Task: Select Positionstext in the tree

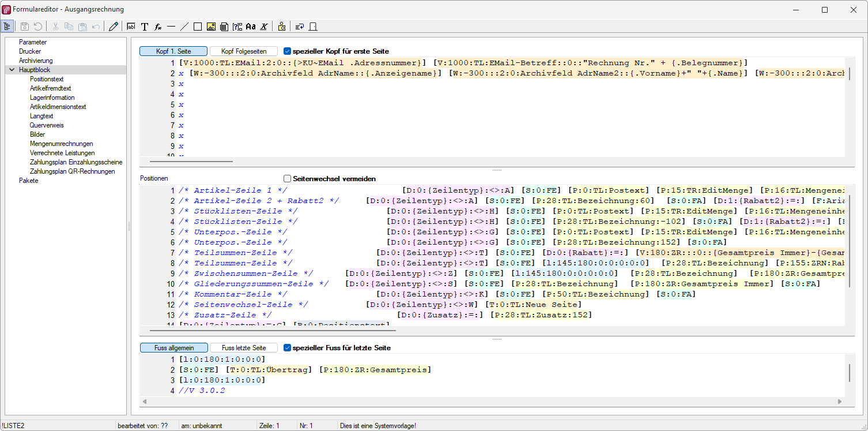Action: [x=47, y=79]
